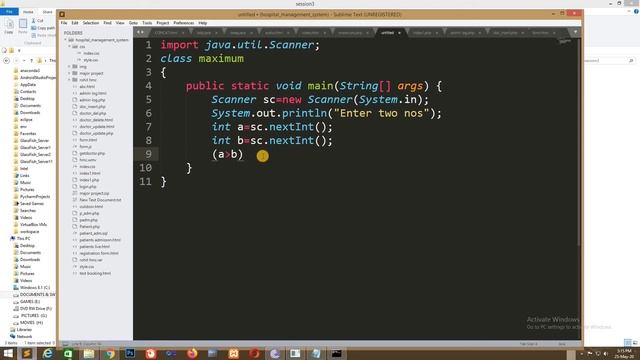
Task: Open index1.php in the sidebar
Action: coord(89,180)
